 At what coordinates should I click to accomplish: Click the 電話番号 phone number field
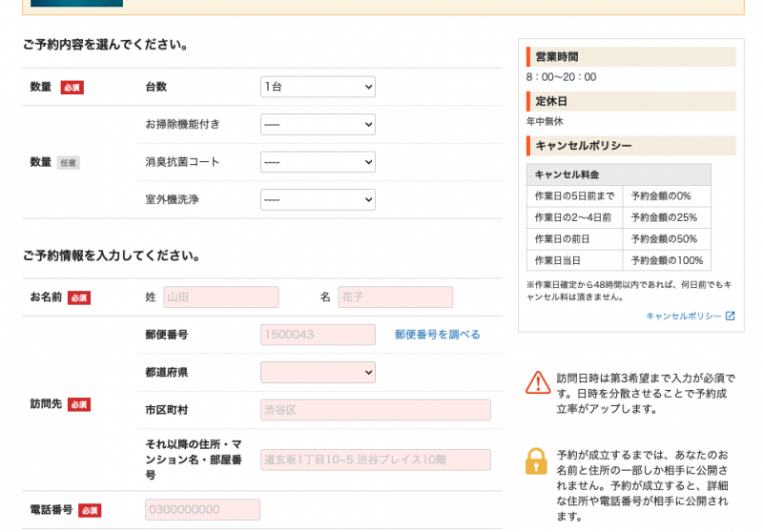click(x=202, y=510)
